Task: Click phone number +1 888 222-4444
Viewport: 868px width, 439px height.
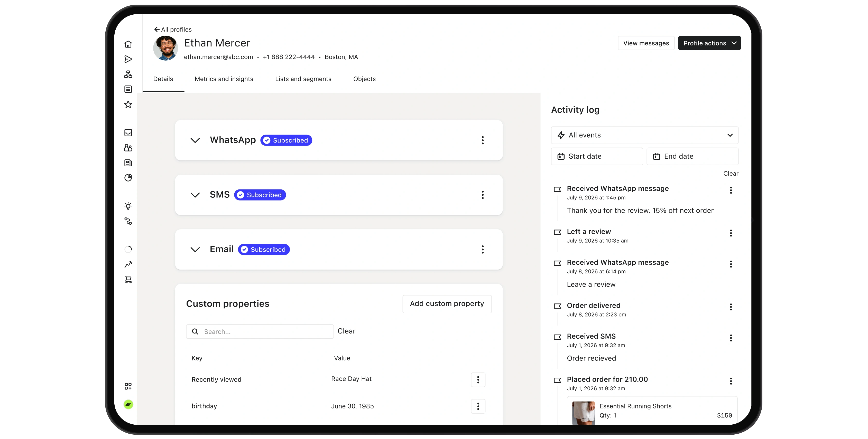Action: pos(289,57)
